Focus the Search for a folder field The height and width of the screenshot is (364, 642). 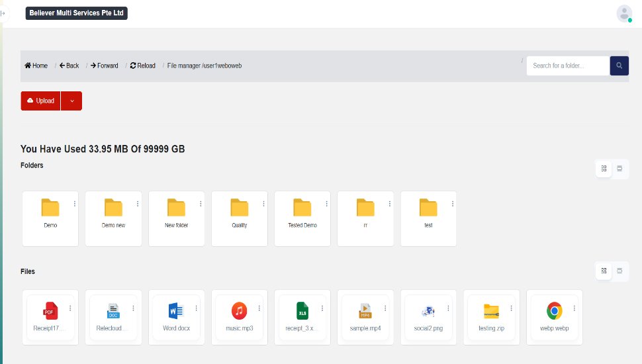point(567,66)
